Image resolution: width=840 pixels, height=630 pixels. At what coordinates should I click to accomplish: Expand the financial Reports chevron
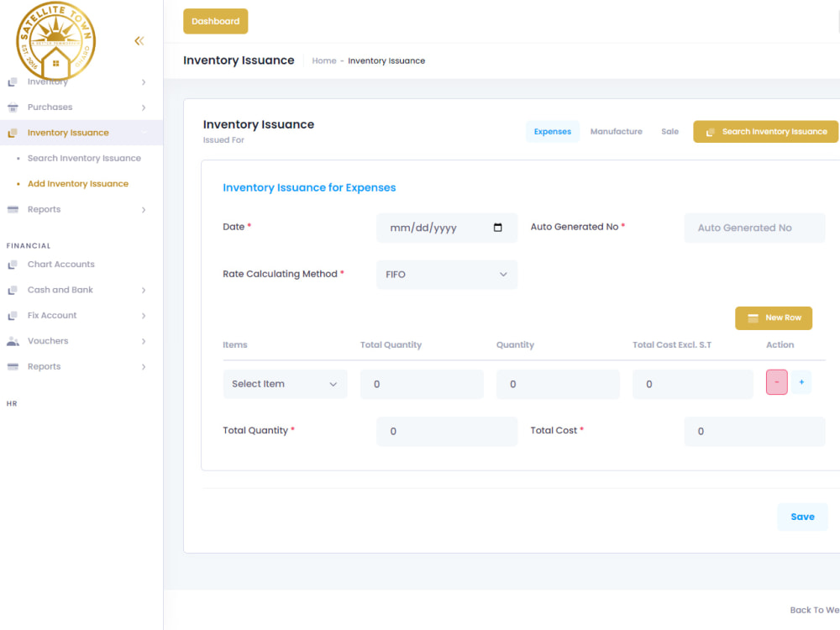tap(144, 367)
